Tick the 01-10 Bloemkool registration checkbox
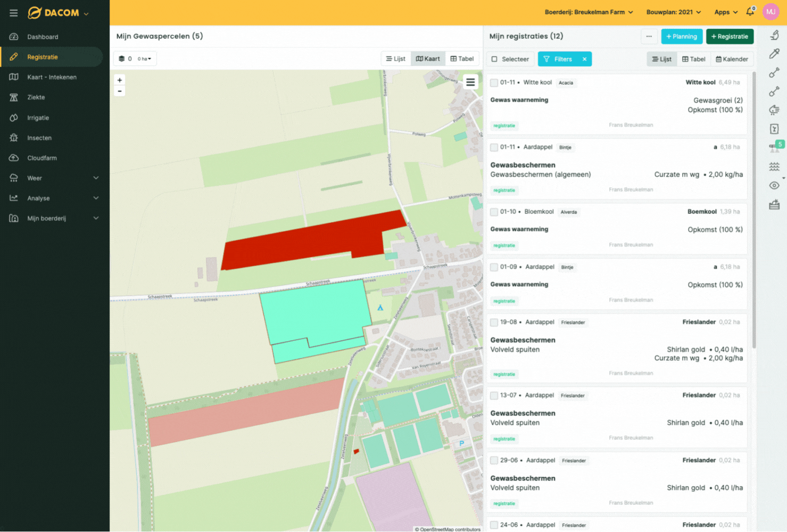 click(x=494, y=212)
